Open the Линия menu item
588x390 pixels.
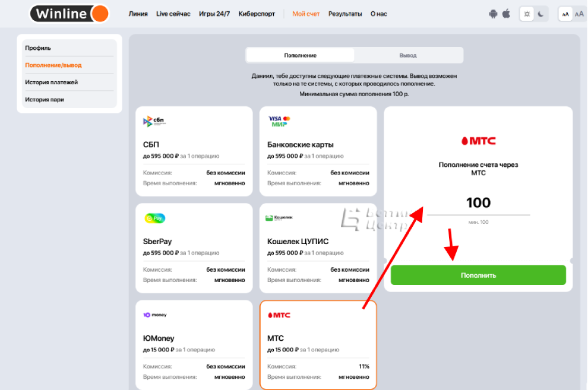[x=138, y=14]
